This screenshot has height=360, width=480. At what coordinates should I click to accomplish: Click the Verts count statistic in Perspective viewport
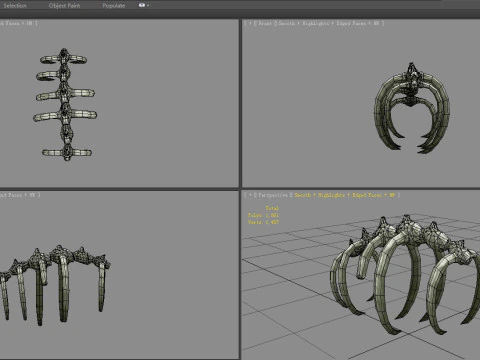point(263,222)
